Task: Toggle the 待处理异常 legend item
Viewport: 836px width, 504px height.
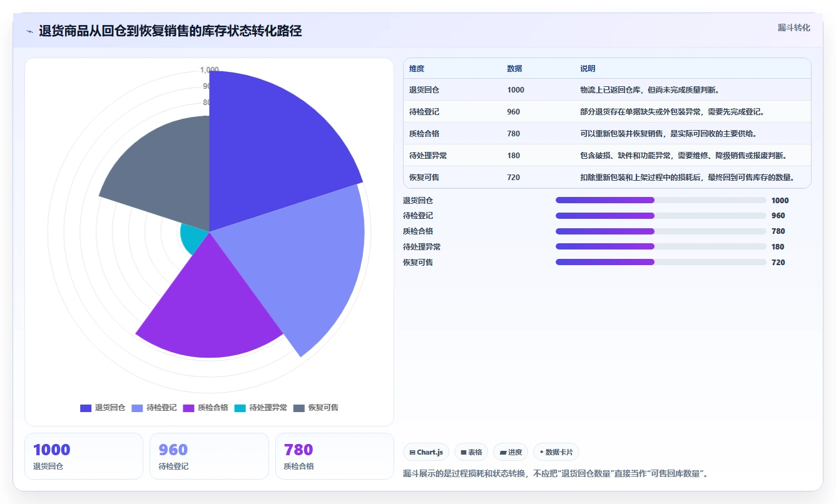Action: 261,408
